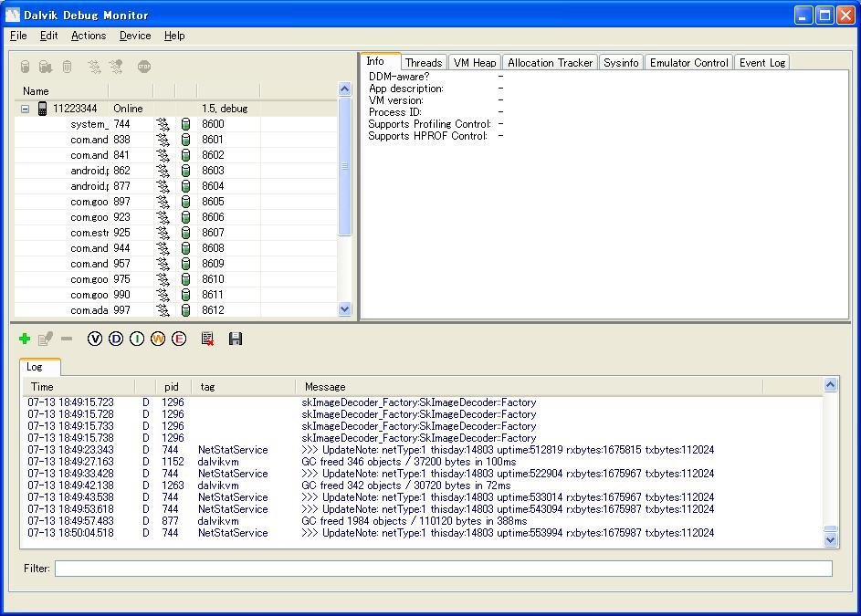Viewport: 861px width, 616px height.
Task: Click the Start Method Profiling toolbar icon
Action: point(116,67)
